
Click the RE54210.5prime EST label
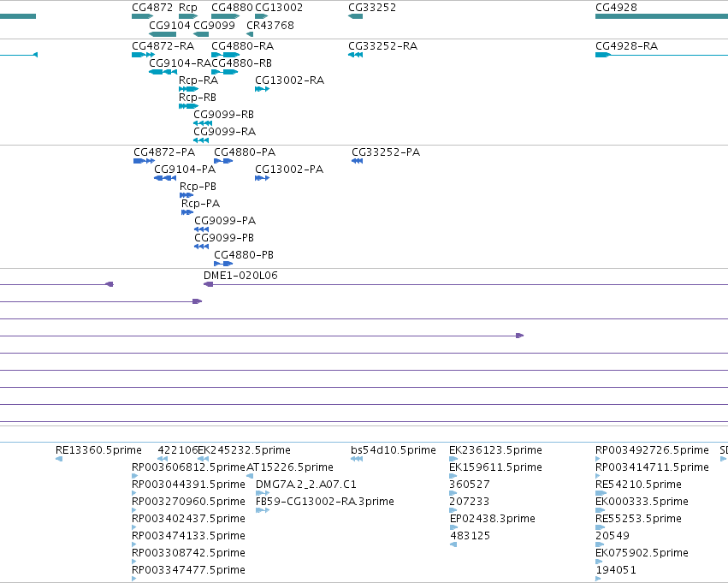(x=638, y=485)
